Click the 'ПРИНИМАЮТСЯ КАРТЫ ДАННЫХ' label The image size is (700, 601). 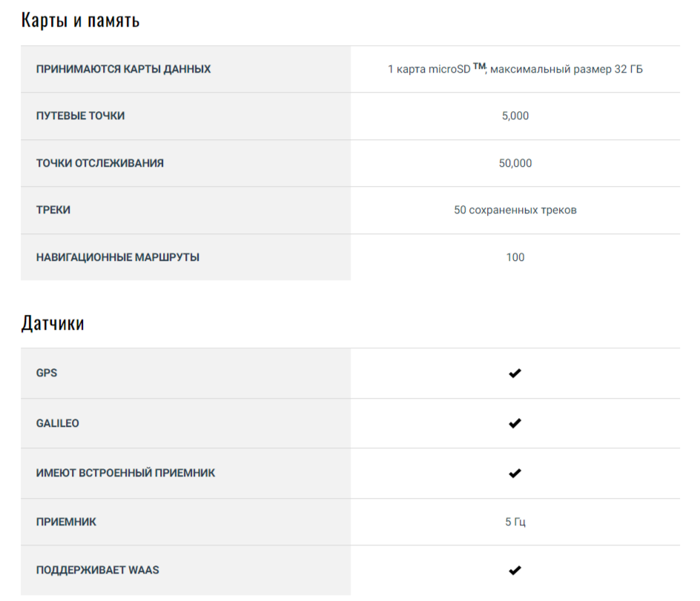click(123, 69)
